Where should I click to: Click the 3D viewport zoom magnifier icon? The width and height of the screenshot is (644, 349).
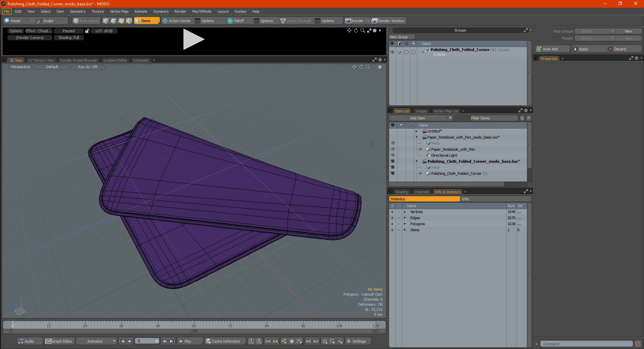coord(368,67)
